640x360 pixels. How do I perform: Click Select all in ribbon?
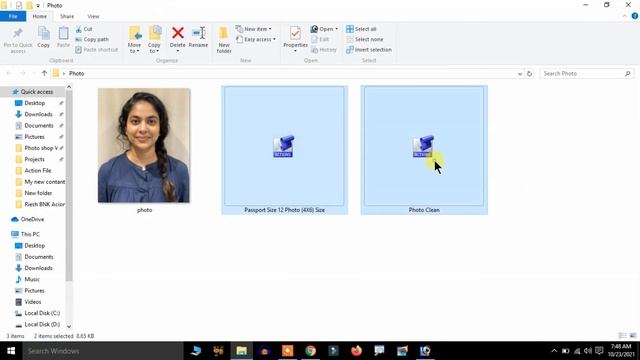coord(361,29)
